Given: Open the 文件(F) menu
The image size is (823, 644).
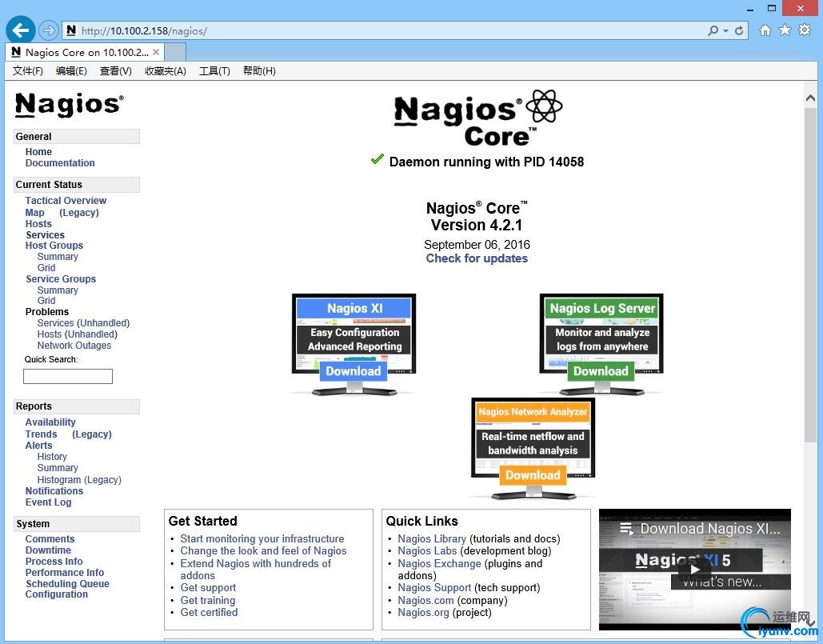Looking at the screenshot, I should [28, 71].
